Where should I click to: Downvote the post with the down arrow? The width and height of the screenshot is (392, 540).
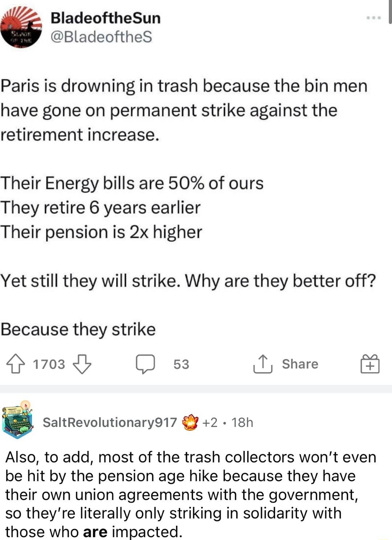(82, 364)
